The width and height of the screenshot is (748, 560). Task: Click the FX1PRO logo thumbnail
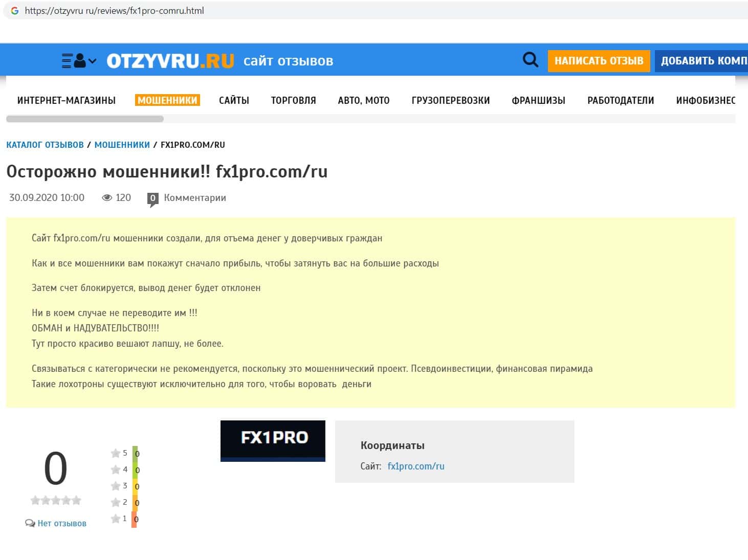(273, 441)
